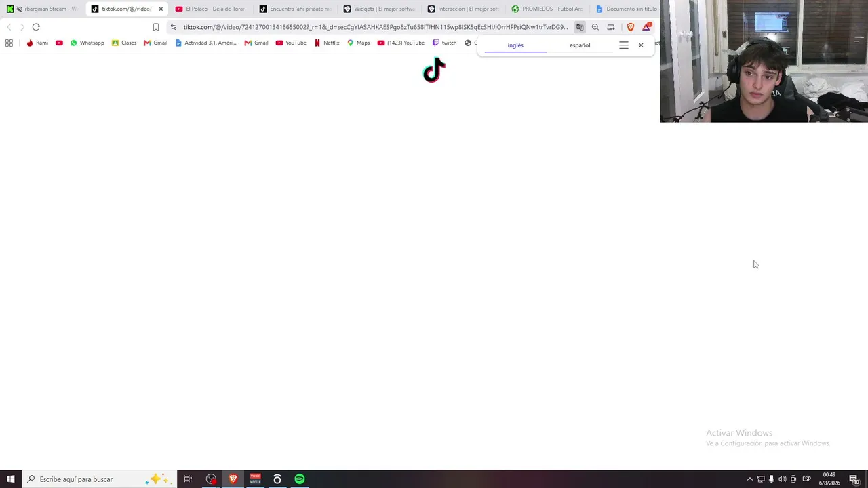Viewport: 868px width, 488px height.
Task: Open the Rami bookmark
Action: [x=37, y=43]
